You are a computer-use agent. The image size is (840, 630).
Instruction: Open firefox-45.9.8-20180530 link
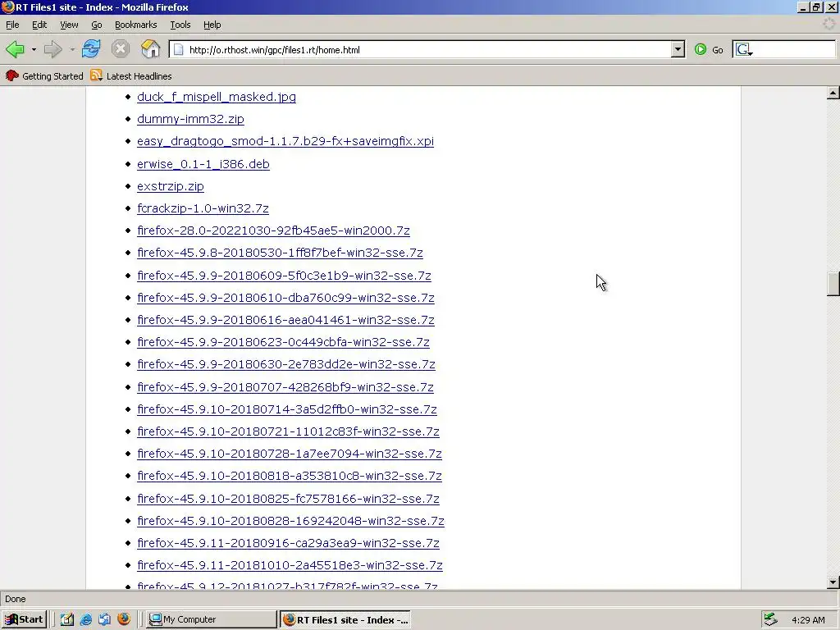[x=281, y=253]
